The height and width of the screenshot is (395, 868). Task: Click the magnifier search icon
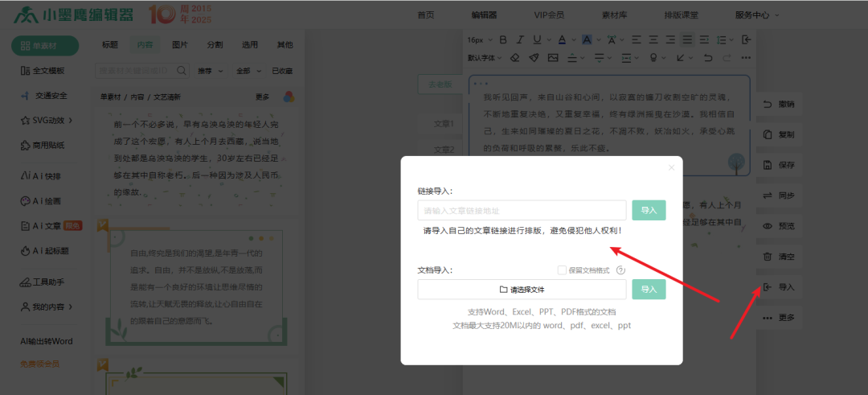(181, 70)
